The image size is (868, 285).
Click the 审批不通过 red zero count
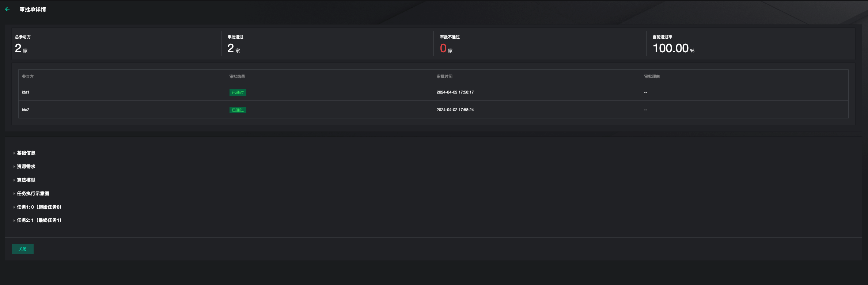tap(443, 48)
